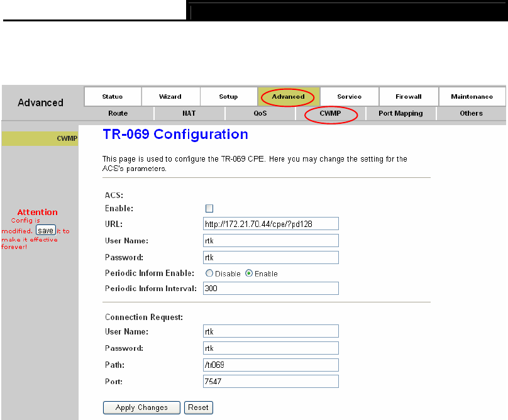
Task: Click Connection Request Password field
Action: pos(271,348)
